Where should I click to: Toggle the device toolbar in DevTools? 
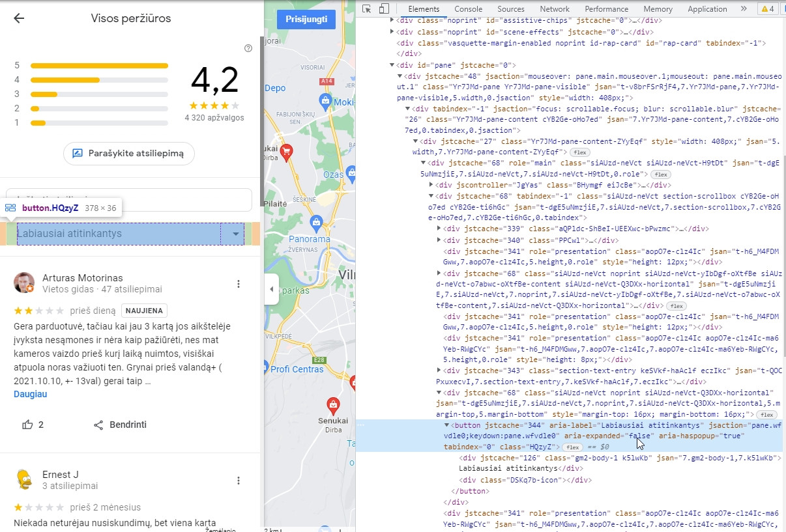pyautogui.click(x=384, y=8)
